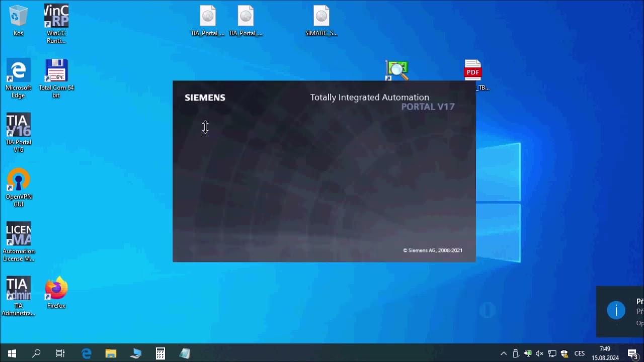Select the WinCC Runtime desktop shortcut
The width and height of the screenshot is (644, 362).
(56, 23)
